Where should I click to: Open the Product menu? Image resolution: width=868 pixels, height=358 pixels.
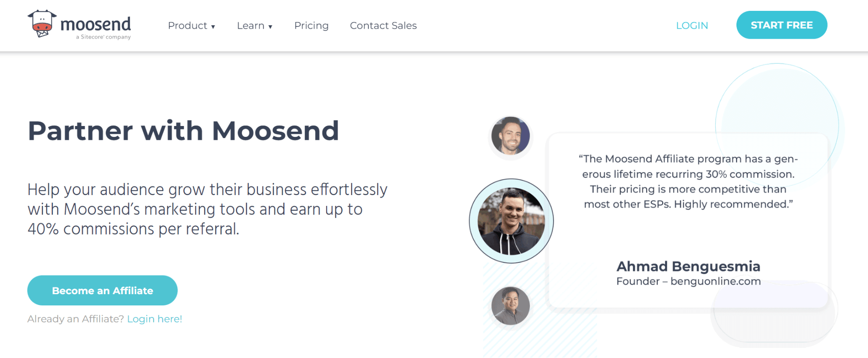188,26
